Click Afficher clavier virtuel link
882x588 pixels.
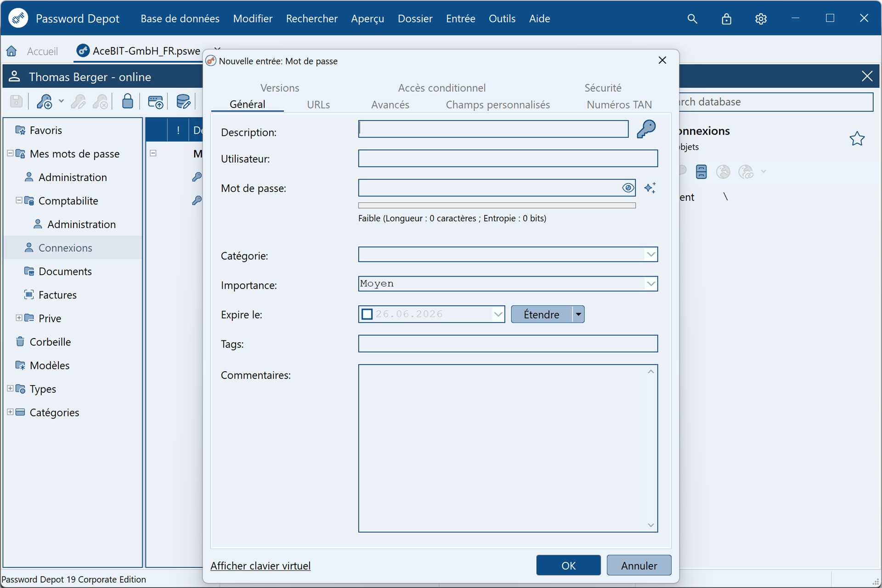pos(260,566)
